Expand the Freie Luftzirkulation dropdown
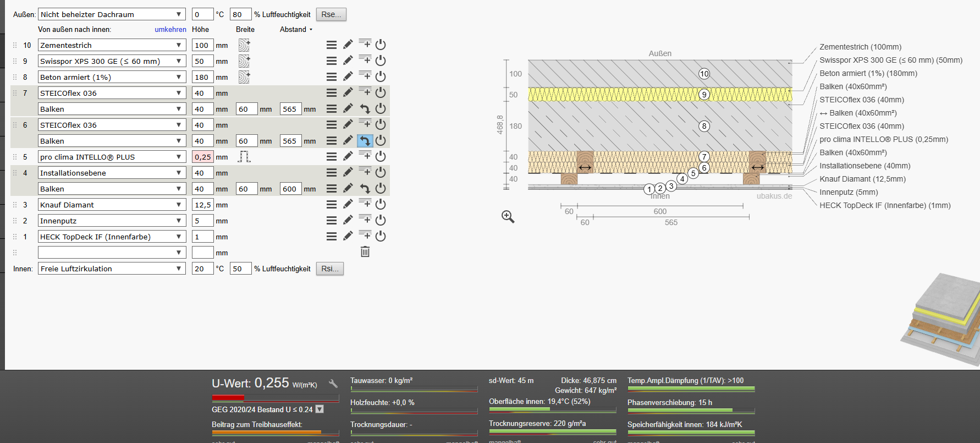Image resolution: width=980 pixels, height=443 pixels. pos(112,269)
